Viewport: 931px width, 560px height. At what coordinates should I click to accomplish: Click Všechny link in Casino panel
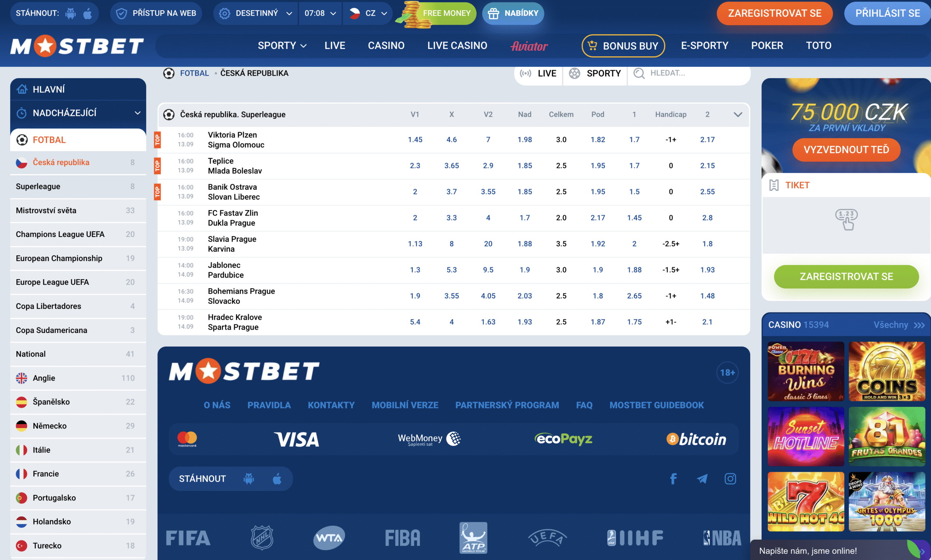899,325
